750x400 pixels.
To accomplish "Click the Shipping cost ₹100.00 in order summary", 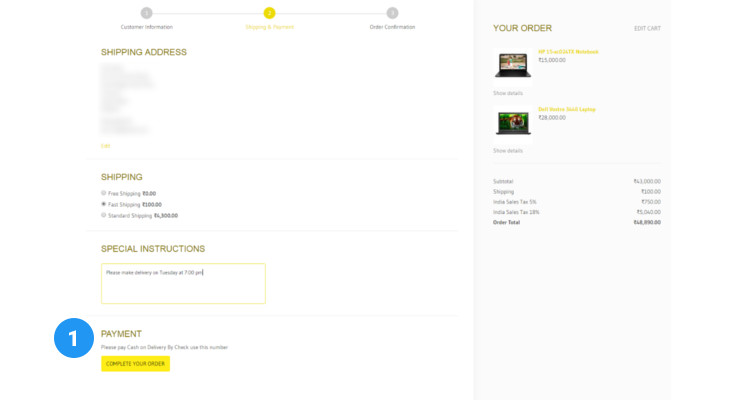I will click(651, 191).
